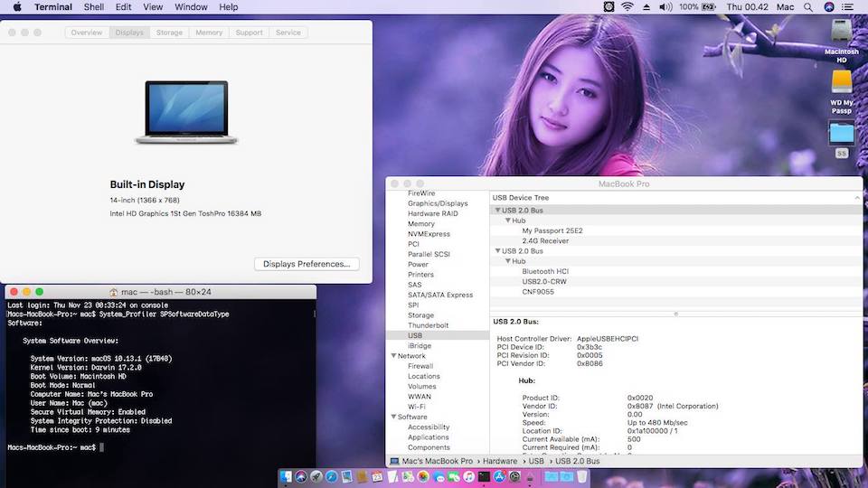
Task: Click the Trash icon in the dock
Action: 581,476
